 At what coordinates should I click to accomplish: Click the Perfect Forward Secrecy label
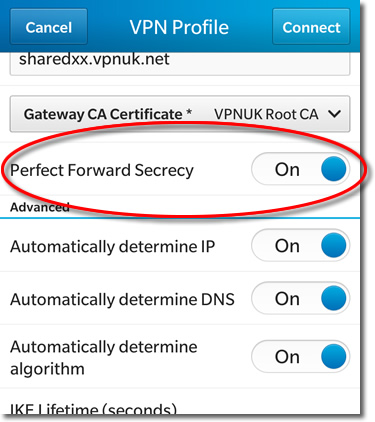tap(102, 170)
